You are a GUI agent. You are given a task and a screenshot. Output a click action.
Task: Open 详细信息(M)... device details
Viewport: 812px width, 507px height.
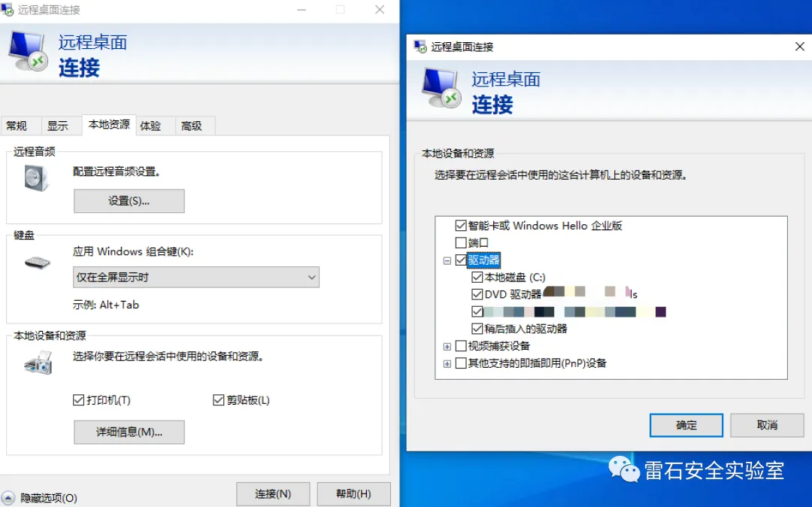129,432
